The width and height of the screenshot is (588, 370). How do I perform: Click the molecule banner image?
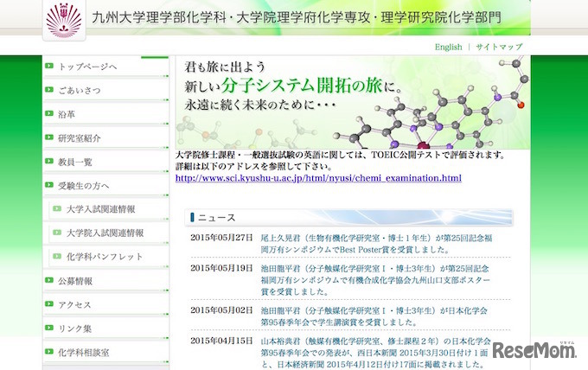(353, 102)
